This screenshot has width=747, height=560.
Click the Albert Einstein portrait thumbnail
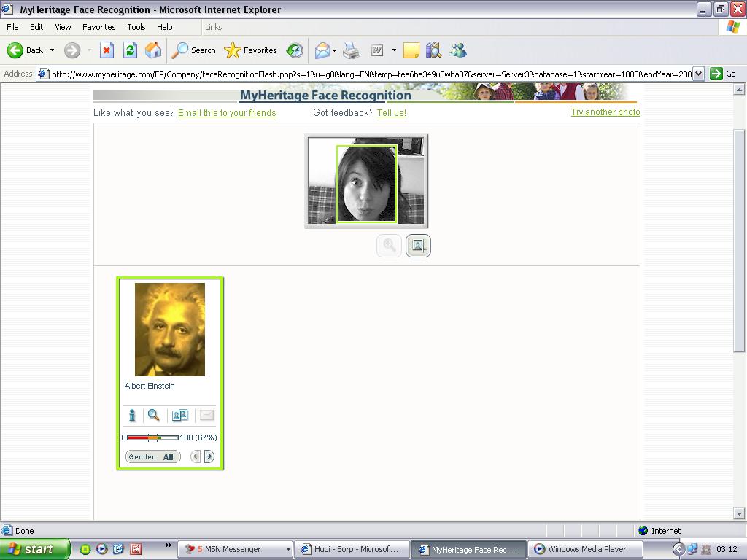(170, 330)
